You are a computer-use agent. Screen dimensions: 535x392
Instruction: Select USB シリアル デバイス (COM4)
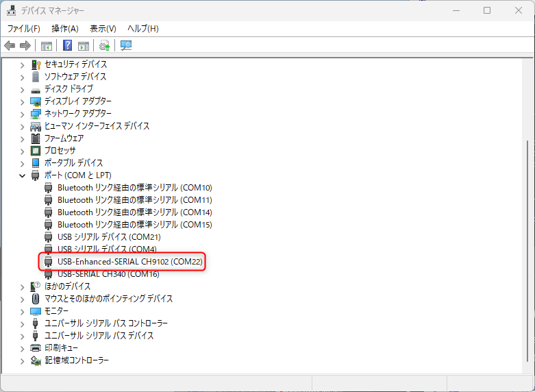107,249
